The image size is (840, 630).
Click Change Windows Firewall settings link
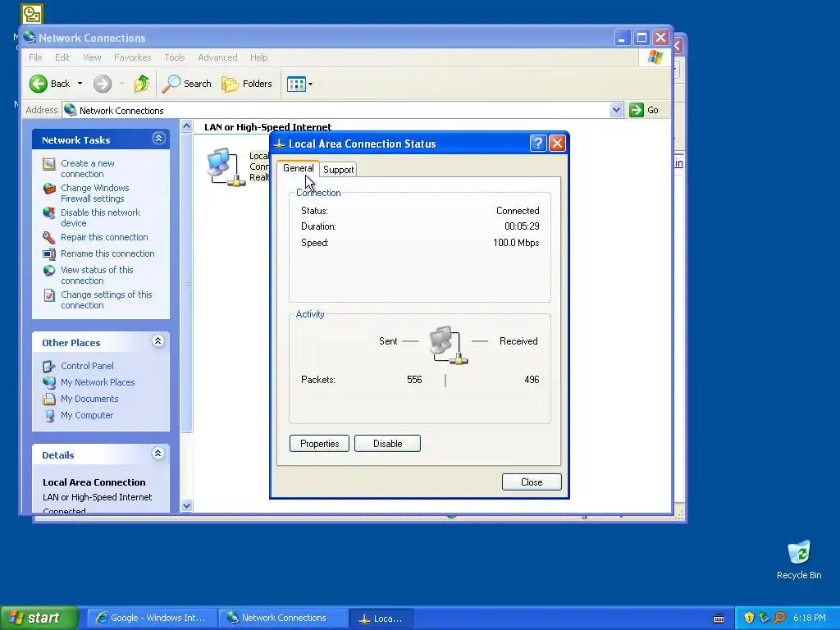(x=95, y=194)
